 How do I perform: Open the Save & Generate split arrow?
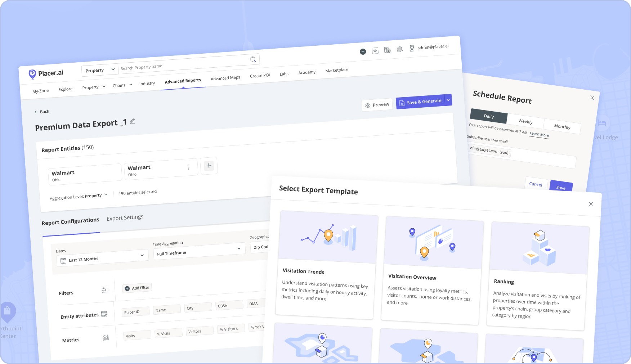point(448,100)
